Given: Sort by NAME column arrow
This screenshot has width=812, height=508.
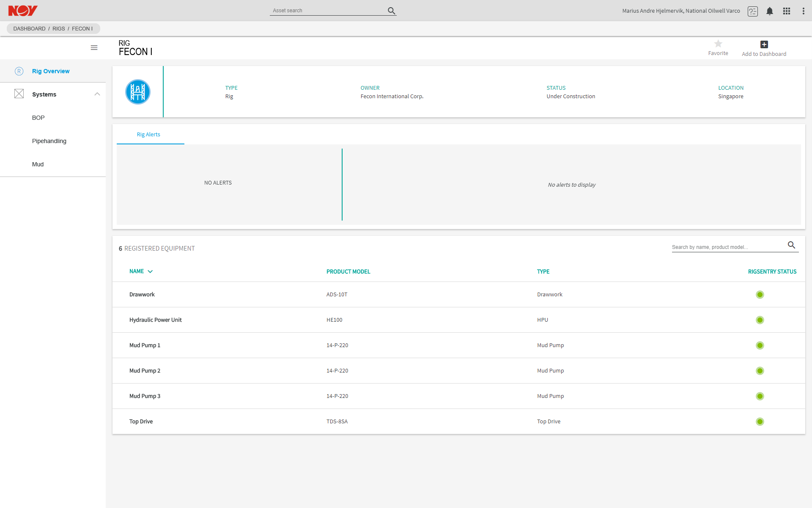Looking at the screenshot, I should click(x=150, y=271).
